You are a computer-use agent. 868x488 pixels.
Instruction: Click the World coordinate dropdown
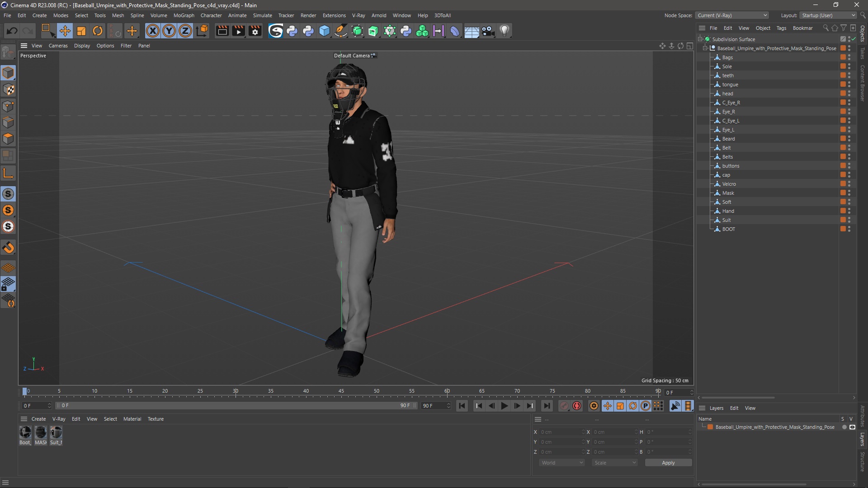[560, 462]
